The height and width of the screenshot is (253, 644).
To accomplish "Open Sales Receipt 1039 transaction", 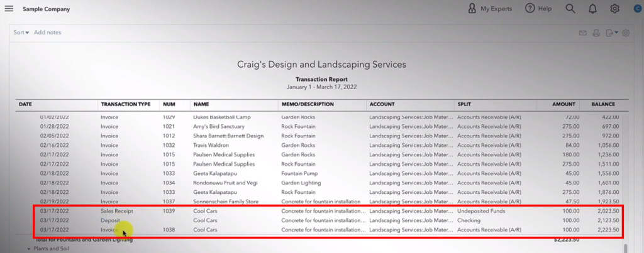I will pyautogui.click(x=117, y=211).
